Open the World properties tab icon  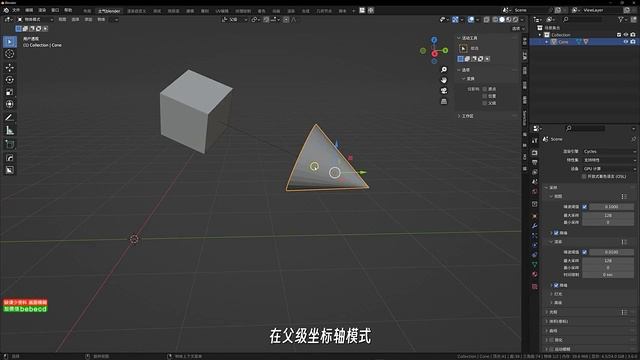click(535, 191)
